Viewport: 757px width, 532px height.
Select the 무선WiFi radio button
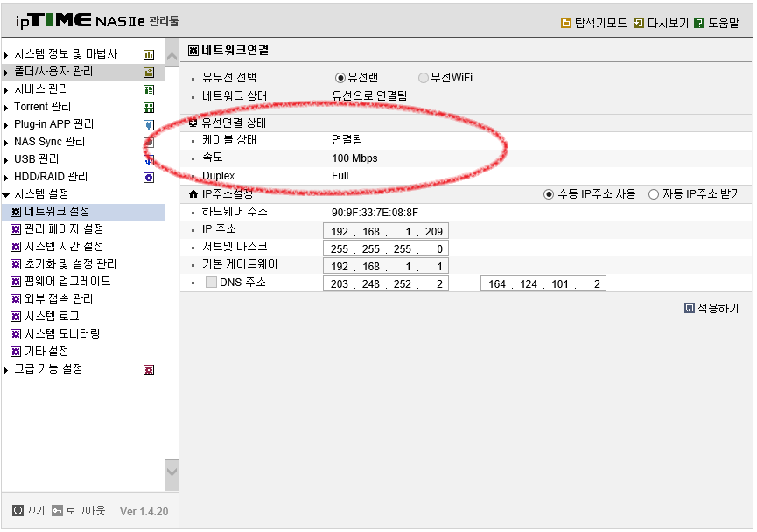424,78
